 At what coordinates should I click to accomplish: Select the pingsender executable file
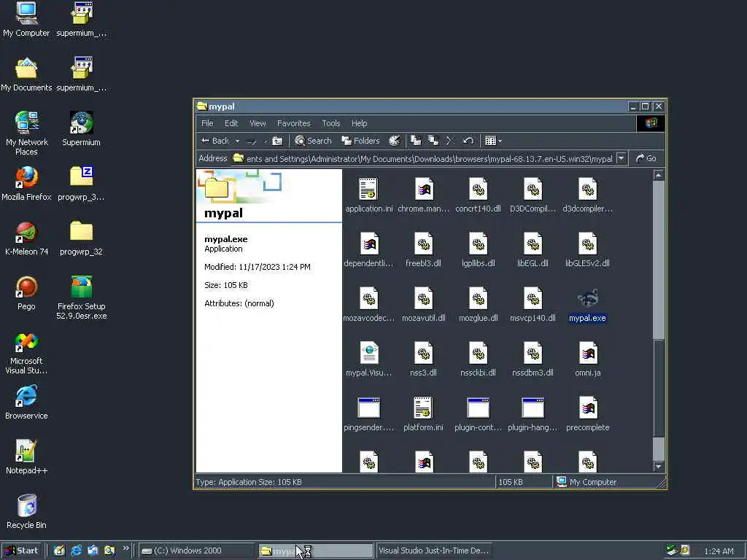(368, 414)
